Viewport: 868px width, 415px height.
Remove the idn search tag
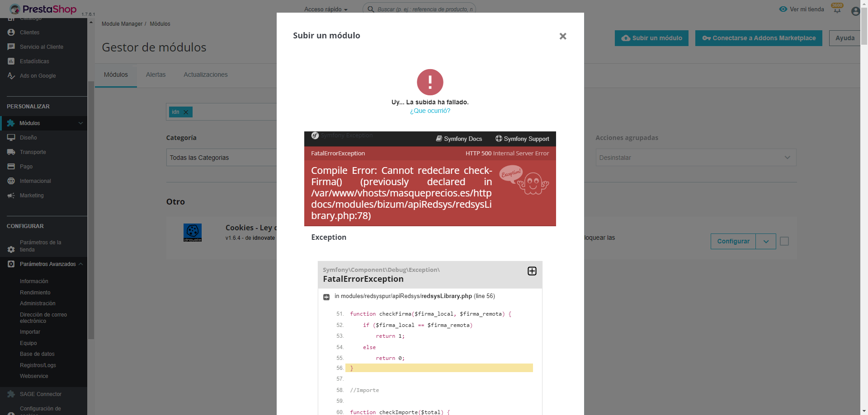[186, 112]
